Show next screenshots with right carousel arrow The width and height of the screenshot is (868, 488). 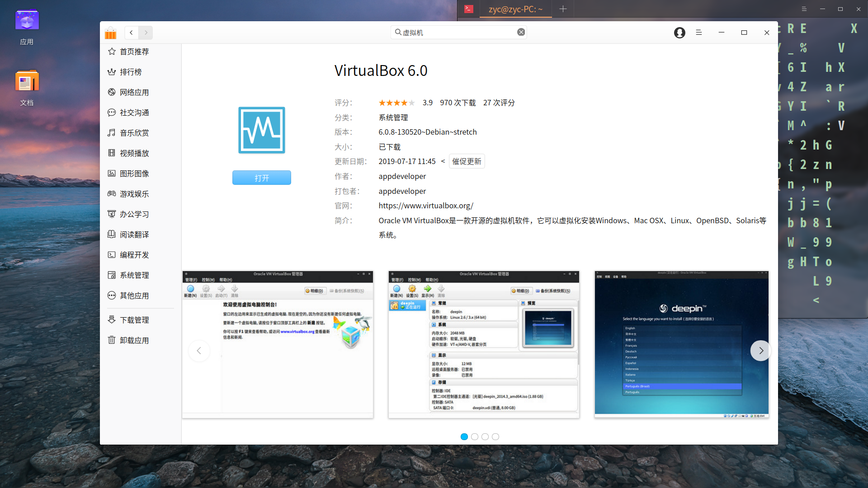[761, 351]
